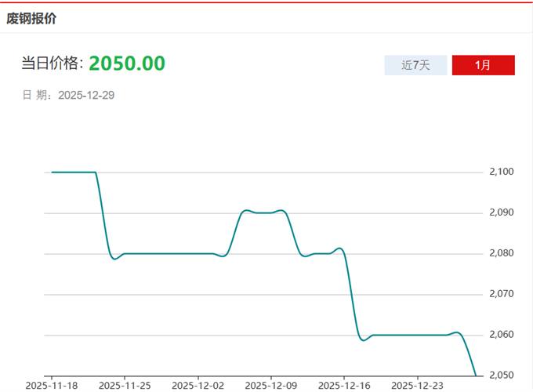Image resolution: width=533 pixels, height=392 pixels.
Task: Select the red 1月 tab
Action: (483, 65)
